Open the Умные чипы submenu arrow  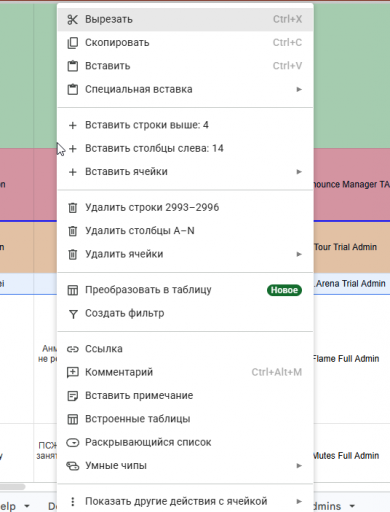(x=299, y=466)
